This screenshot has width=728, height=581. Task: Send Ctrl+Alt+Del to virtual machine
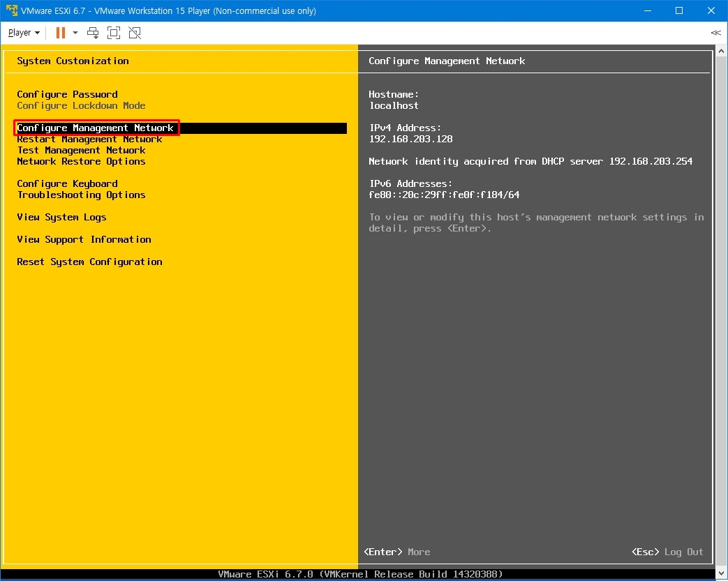click(x=93, y=33)
